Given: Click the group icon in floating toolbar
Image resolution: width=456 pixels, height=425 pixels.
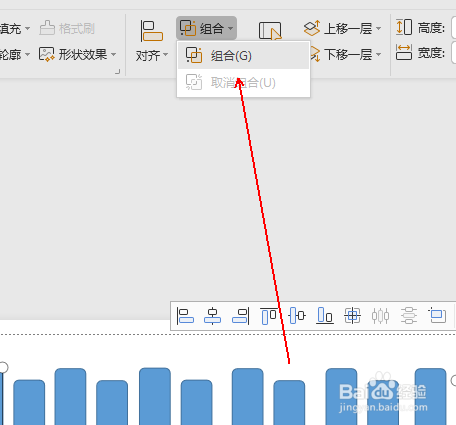Looking at the screenshot, I should click(x=437, y=315).
